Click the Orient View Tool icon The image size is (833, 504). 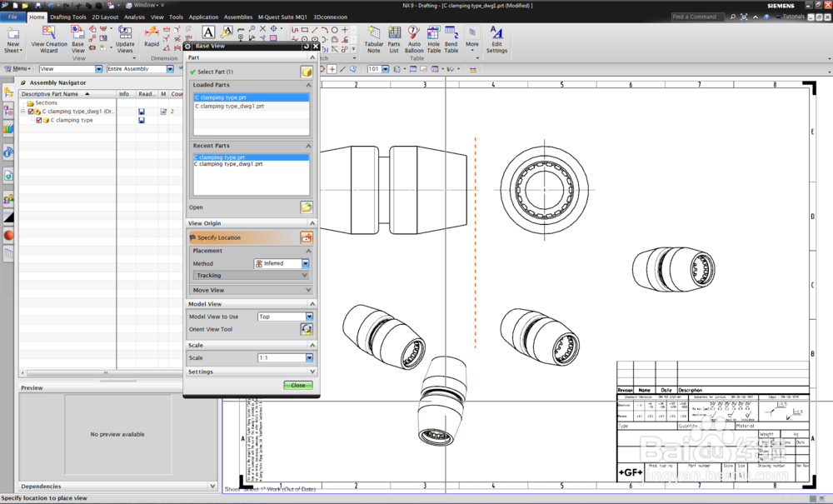tap(306, 329)
